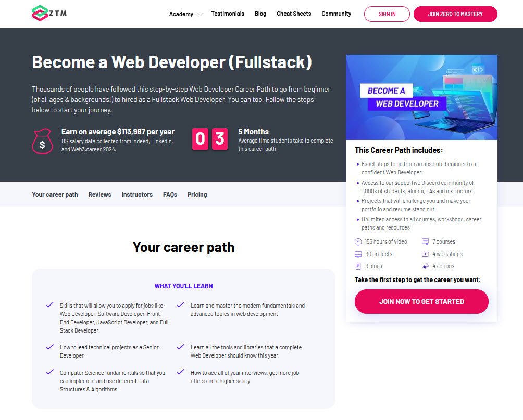Click checkmark beside 'Learn and master the modern fundamentals'
523x420 pixels.
tap(180, 304)
